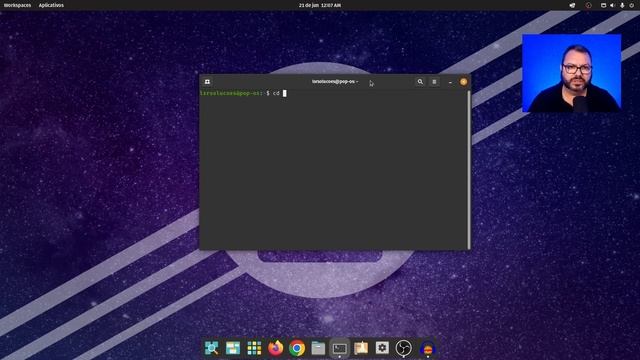This screenshot has width=640, height=360.
Task: Open the clock and calendar in top bar
Action: click(320, 5)
